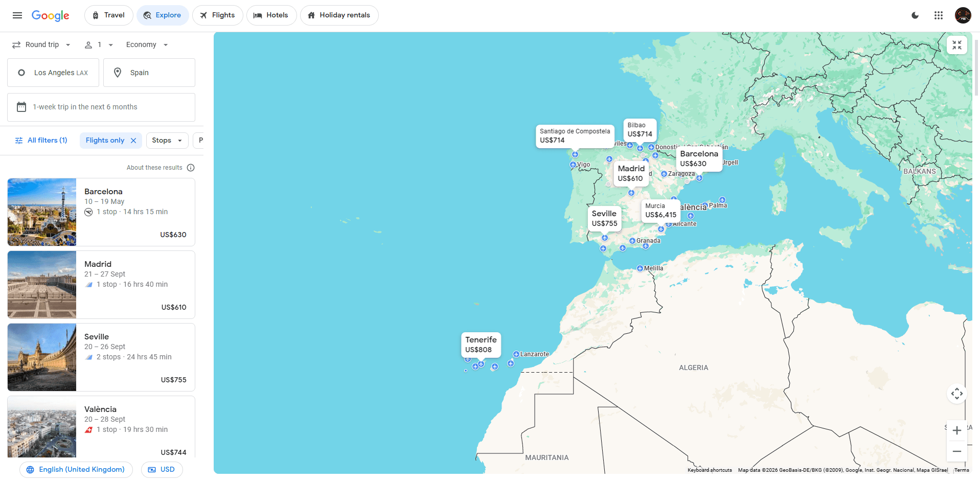The height and width of the screenshot is (482, 980).
Task: Open the Google apps grid
Action: point(939,15)
